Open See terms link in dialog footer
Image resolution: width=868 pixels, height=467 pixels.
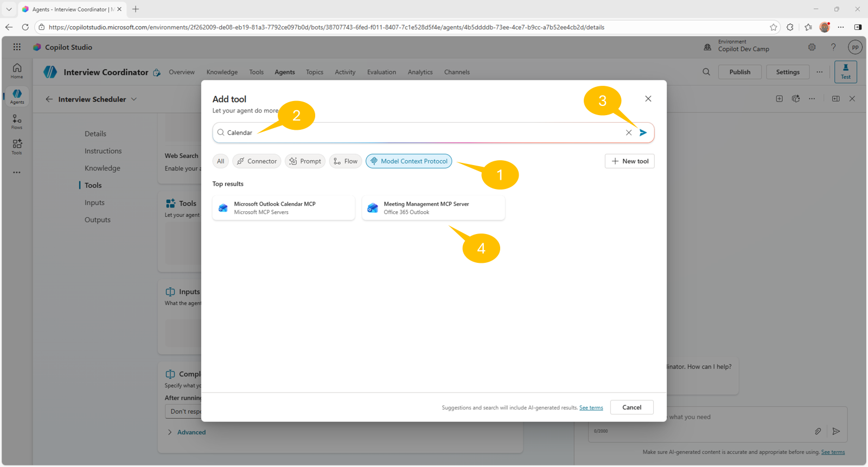coord(591,408)
